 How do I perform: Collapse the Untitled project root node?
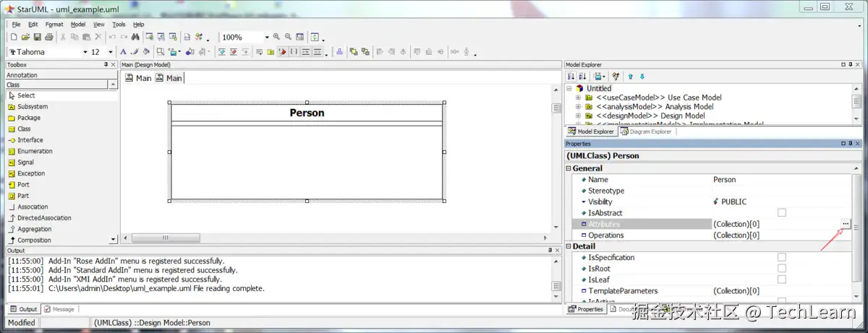(x=569, y=88)
